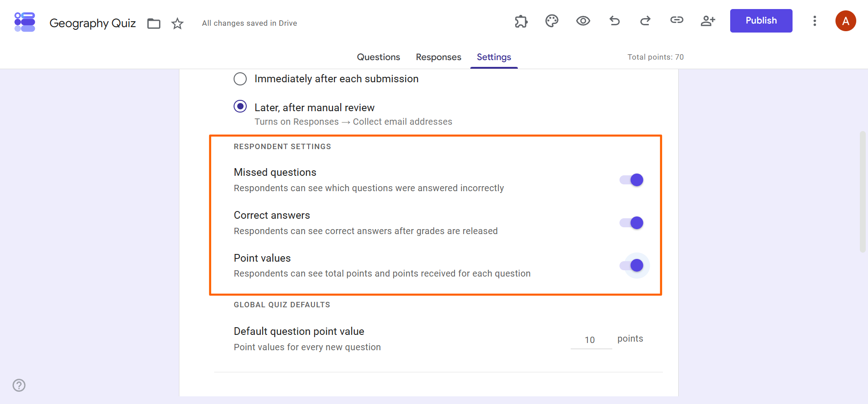Customize theme with palette icon
The height and width of the screenshot is (404, 868).
(x=552, y=21)
